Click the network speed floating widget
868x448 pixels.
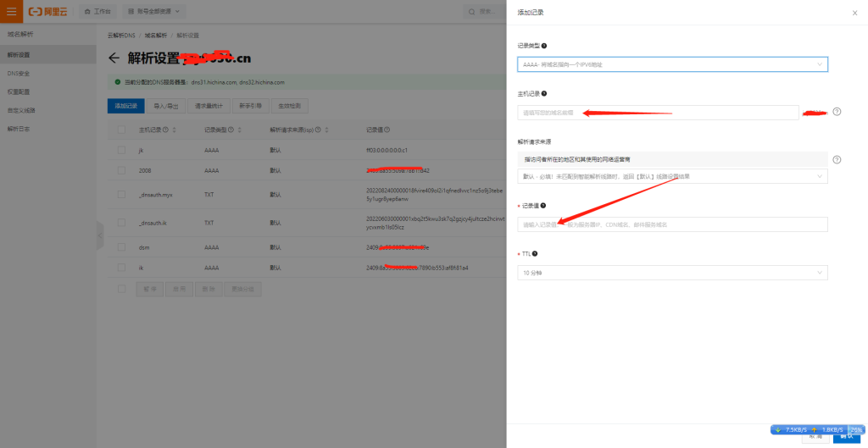point(817,429)
